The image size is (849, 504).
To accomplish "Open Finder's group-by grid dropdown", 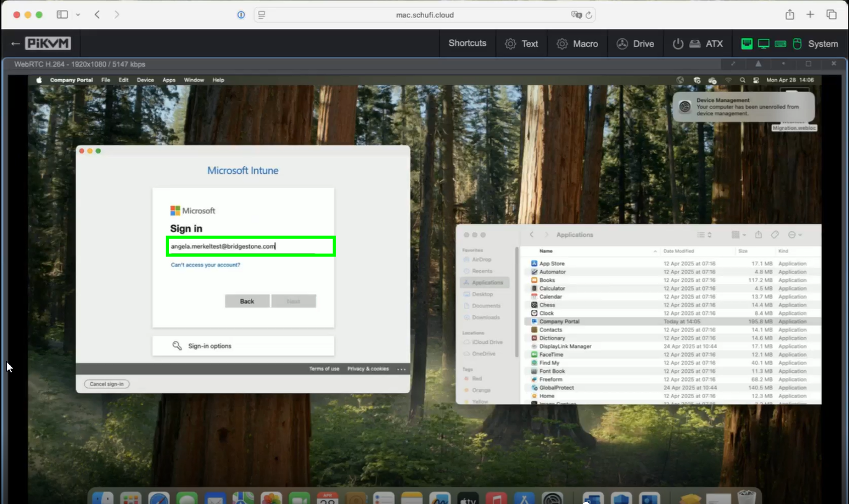I will click(739, 235).
